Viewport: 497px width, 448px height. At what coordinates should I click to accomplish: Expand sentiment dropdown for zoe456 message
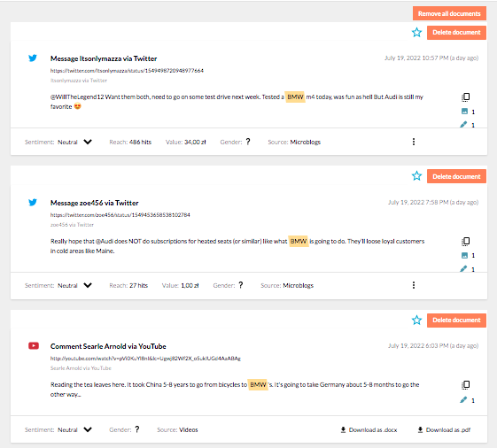tap(88, 285)
